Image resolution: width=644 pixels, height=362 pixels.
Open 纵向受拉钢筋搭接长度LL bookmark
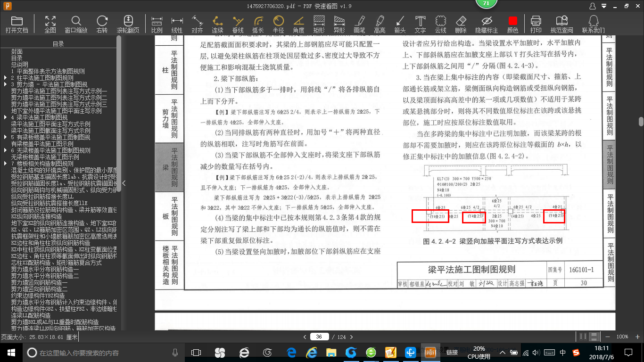click(x=42, y=197)
